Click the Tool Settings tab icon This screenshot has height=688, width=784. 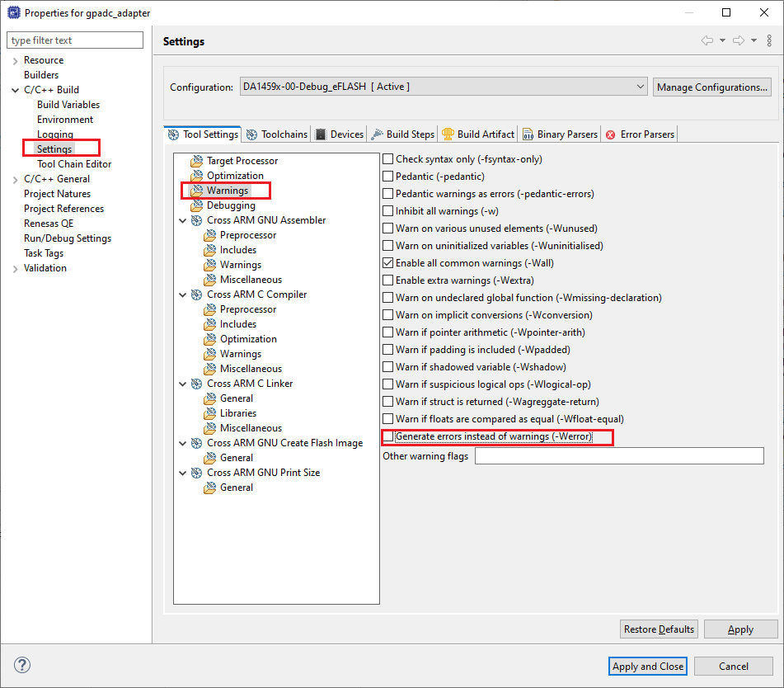(x=173, y=134)
